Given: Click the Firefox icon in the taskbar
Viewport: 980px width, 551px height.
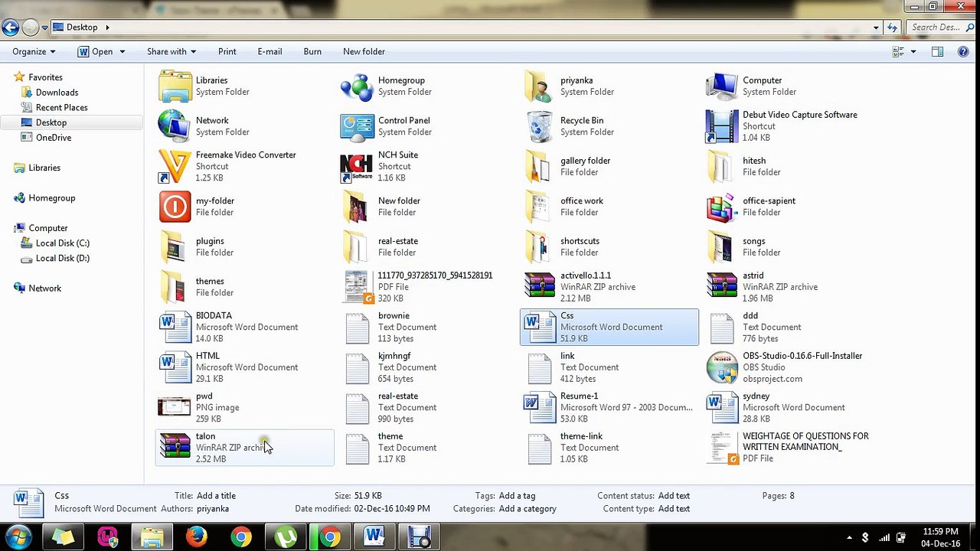Looking at the screenshot, I should [197, 536].
